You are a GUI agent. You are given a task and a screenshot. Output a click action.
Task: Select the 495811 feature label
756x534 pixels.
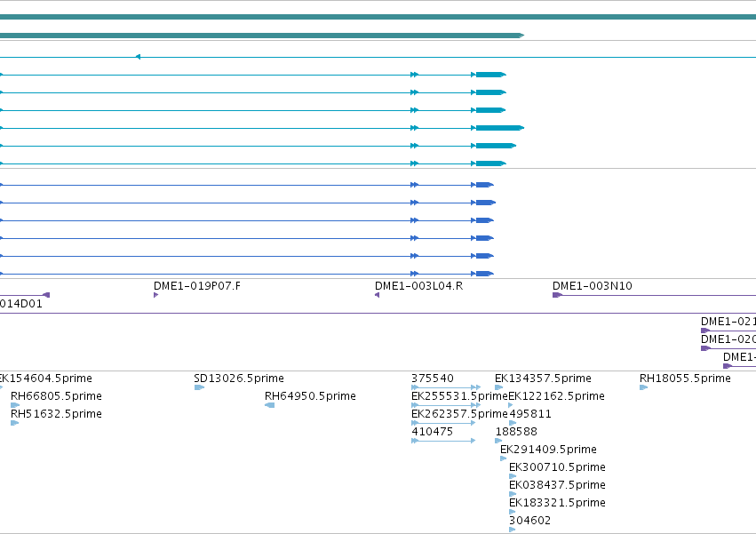(x=529, y=414)
